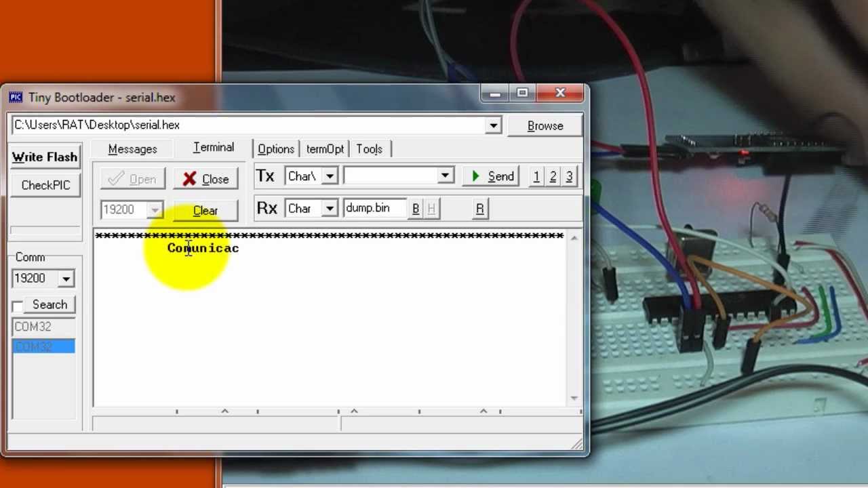Send Tx macro 3
This screenshot has width=868, height=488.
(x=569, y=176)
